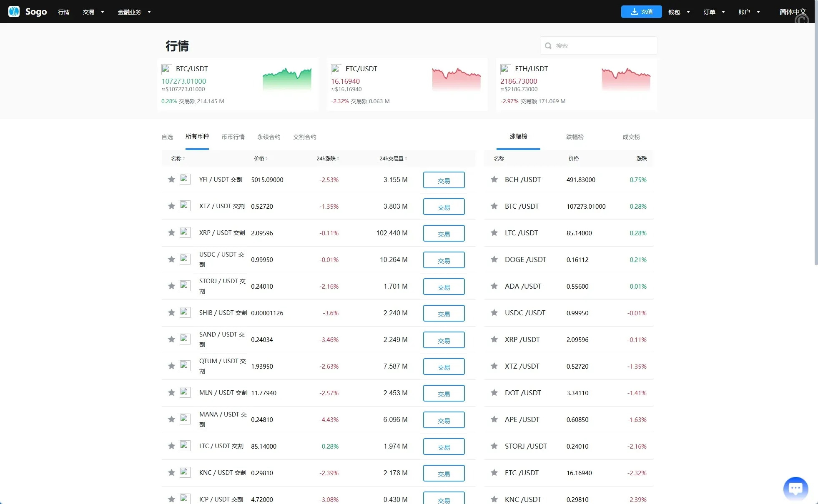The height and width of the screenshot is (504, 818).
Task: Favorite YFI / USDT with star
Action: tap(171, 180)
